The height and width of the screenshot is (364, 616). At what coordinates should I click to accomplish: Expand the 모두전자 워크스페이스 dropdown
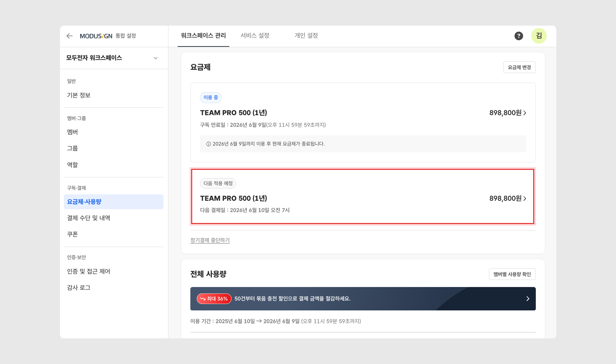coord(155,58)
